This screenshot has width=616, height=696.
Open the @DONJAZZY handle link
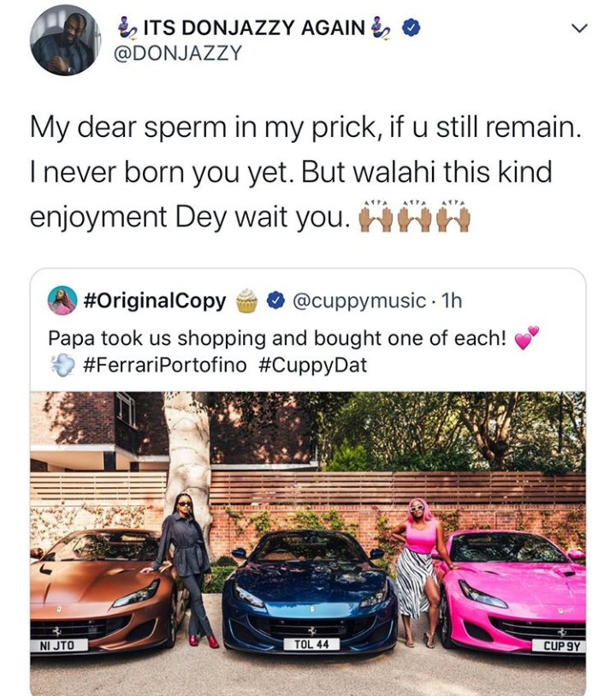(178, 53)
